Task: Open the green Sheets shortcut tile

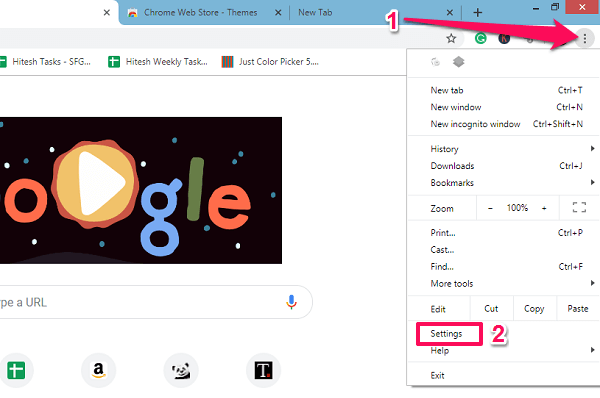Action: coord(16,370)
